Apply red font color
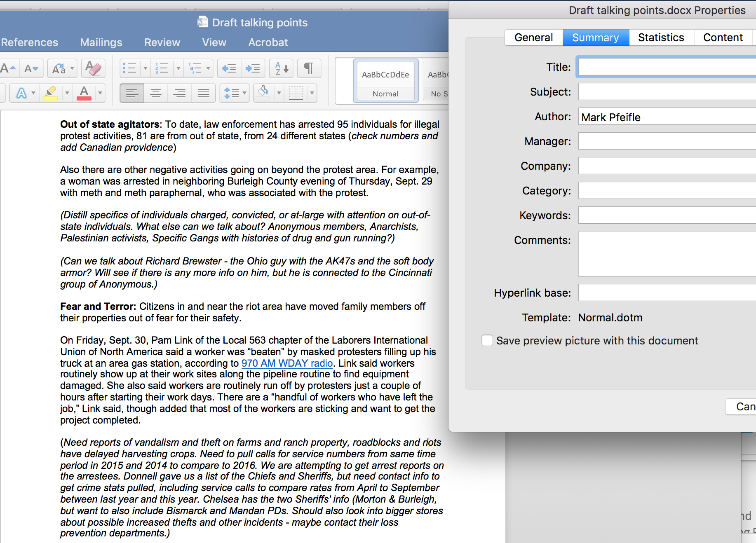Screen dimensions: 756x543 pos(84,93)
